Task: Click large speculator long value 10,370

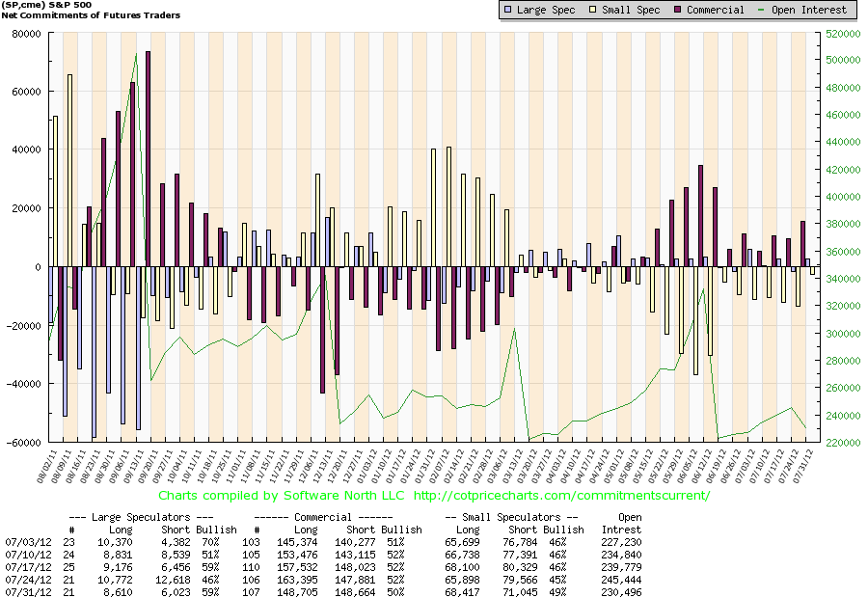Action: 115,543
